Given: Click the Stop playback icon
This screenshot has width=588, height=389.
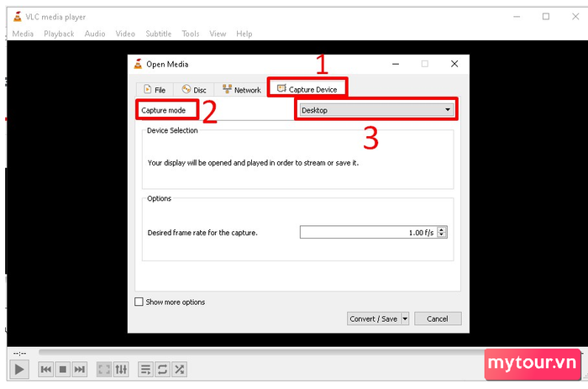Looking at the screenshot, I should pos(62,369).
